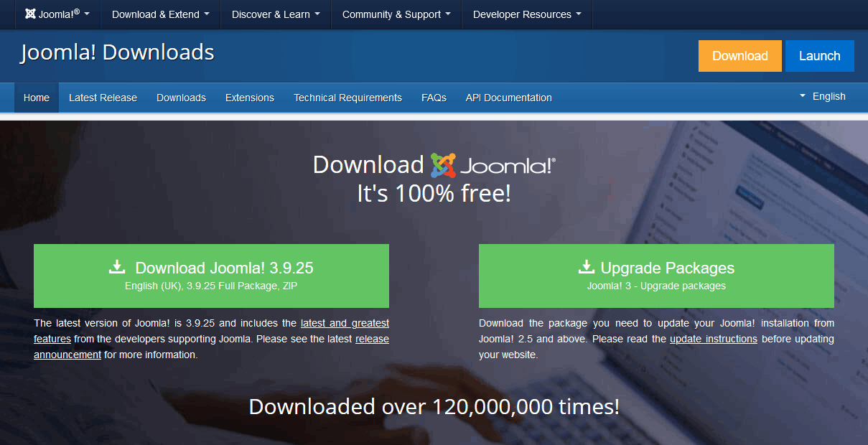868x445 pixels.
Task: Open the English language selector
Action: tap(823, 96)
